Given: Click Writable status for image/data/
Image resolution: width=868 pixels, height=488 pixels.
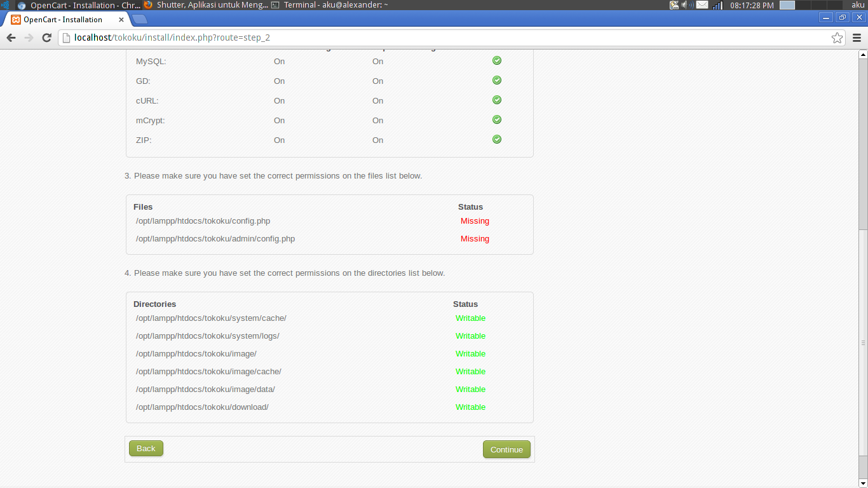Looking at the screenshot, I should (x=470, y=390).
